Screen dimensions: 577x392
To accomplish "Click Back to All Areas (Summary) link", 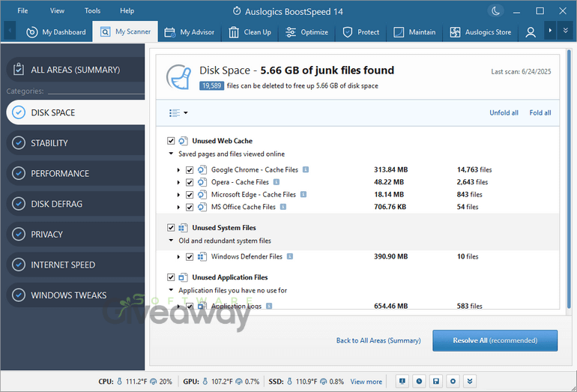I will 378,340.
